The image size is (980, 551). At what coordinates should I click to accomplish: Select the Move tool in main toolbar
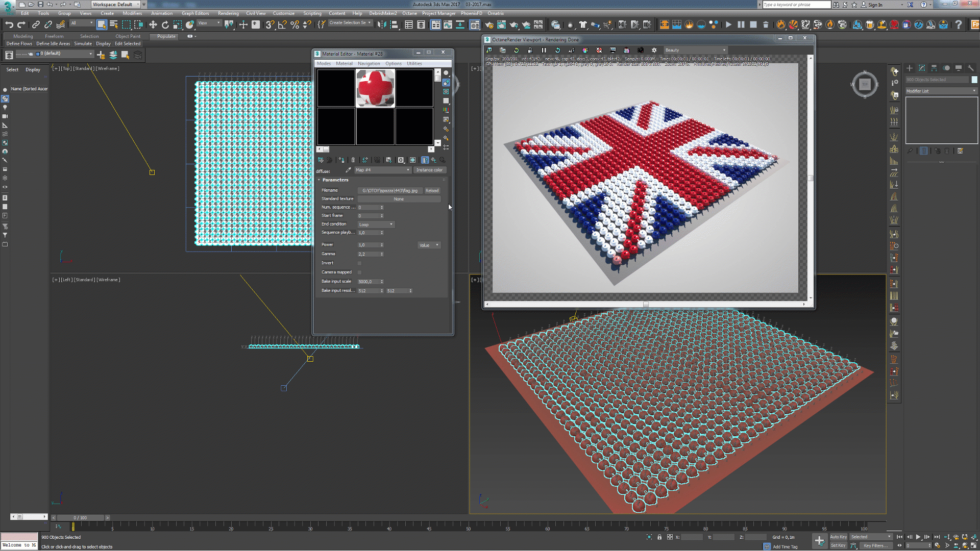(153, 24)
